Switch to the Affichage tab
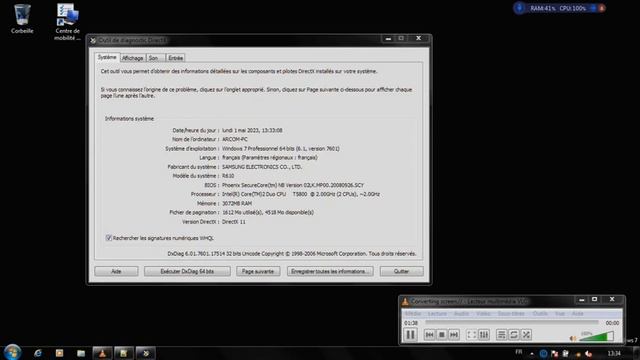This screenshot has height=360, width=640. [133, 58]
